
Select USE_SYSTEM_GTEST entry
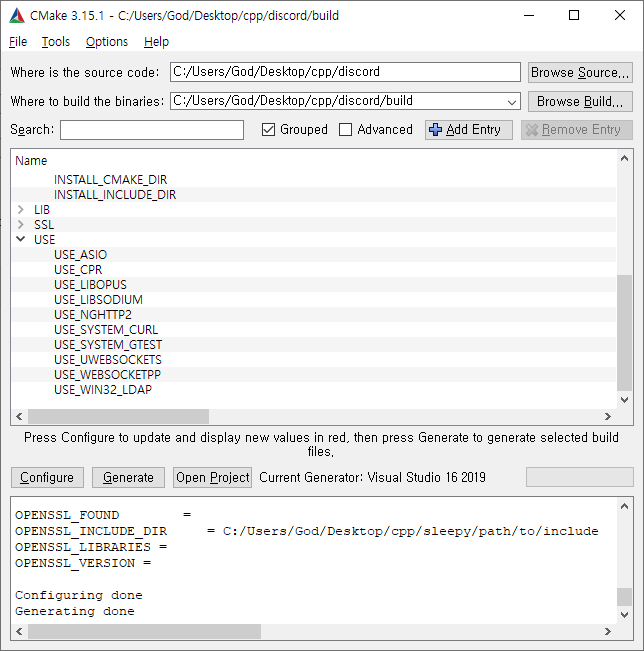click(108, 345)
